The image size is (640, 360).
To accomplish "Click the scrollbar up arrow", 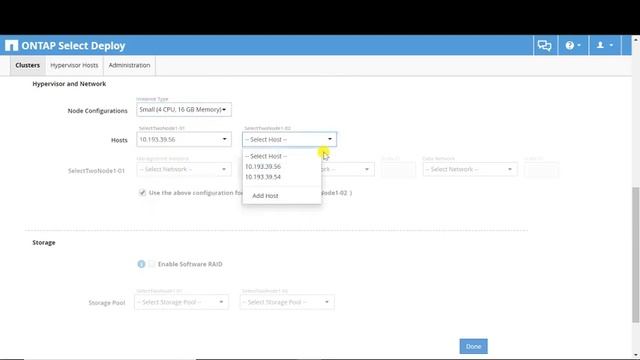I will click(x=636, y=40).
